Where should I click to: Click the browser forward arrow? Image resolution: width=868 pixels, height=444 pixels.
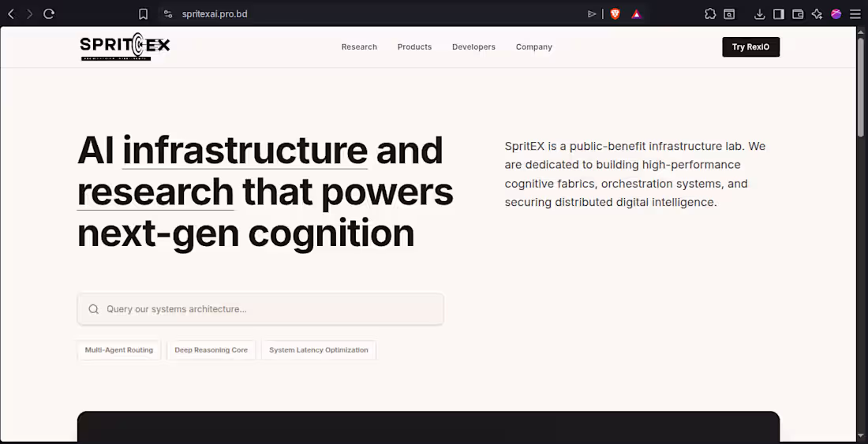point(30,14)
